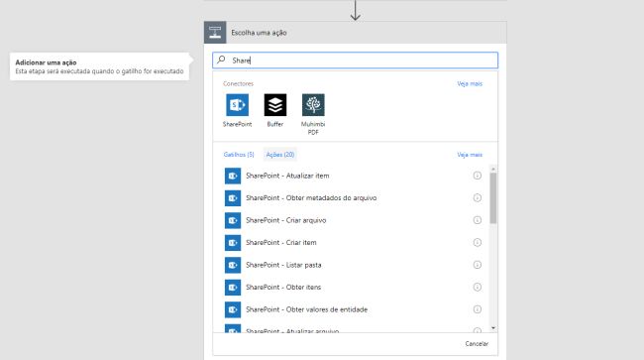Switch to the Gatilhos (5) tab
This screenshot has height=360, width=644.
click(239, 155)
